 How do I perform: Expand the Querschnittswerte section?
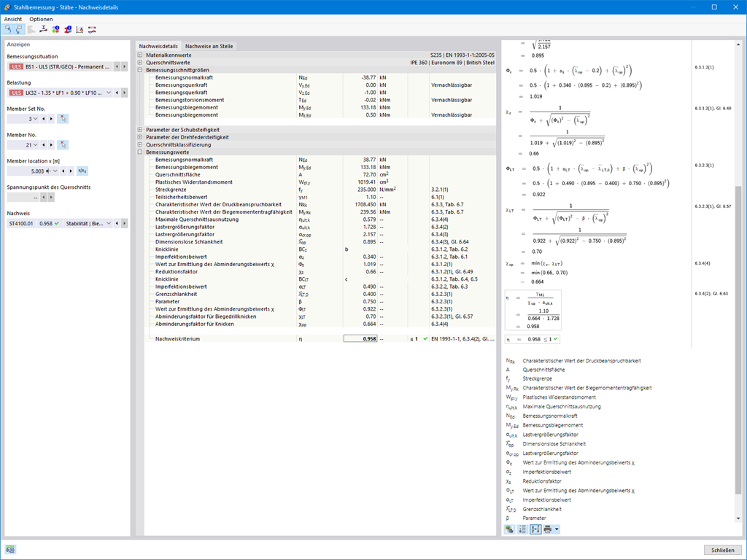click(140, 63)
